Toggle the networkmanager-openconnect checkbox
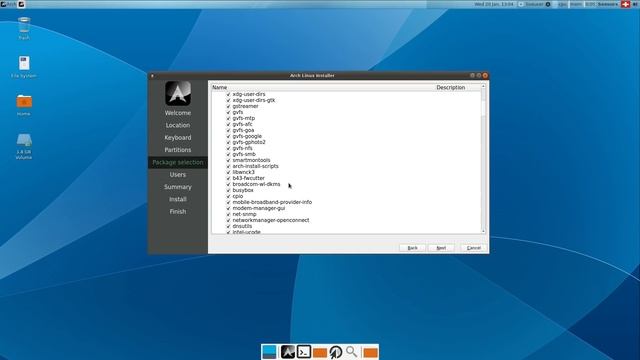The width and height of the screenshot is (640, 360). pyautogui.click(x=229, y=220)
